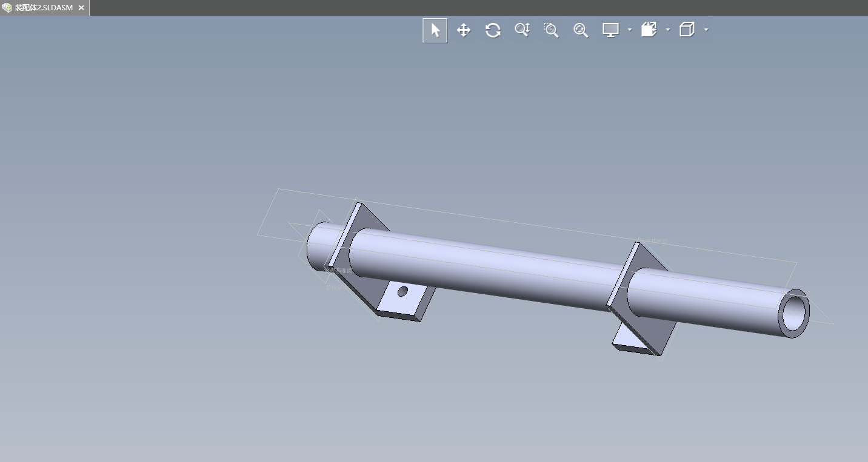Click the monitor display settings icon
The image size is (868, 462).
(610, 30)
